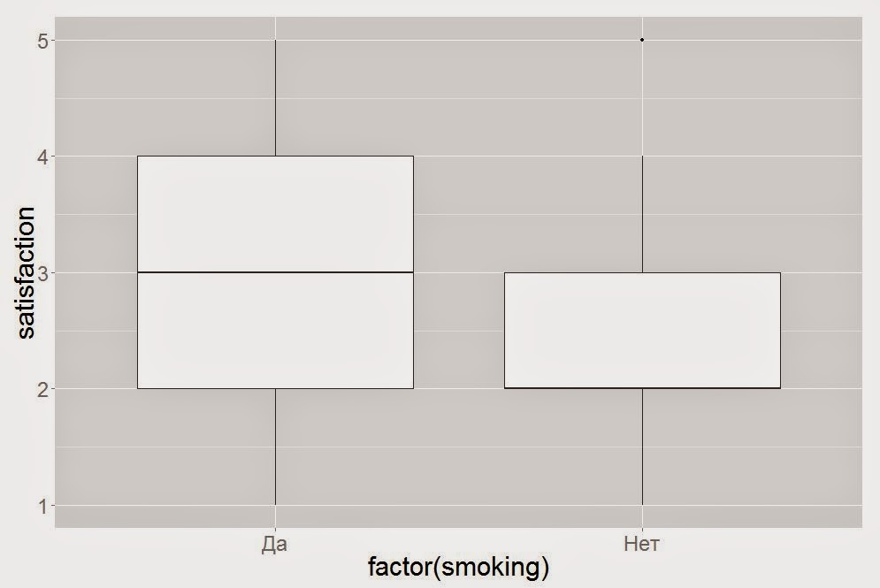The height and width of the screenshot is (588, 880).
Task: Click the lower whisker of the Да boxplot
Action: tap(275, 447)
